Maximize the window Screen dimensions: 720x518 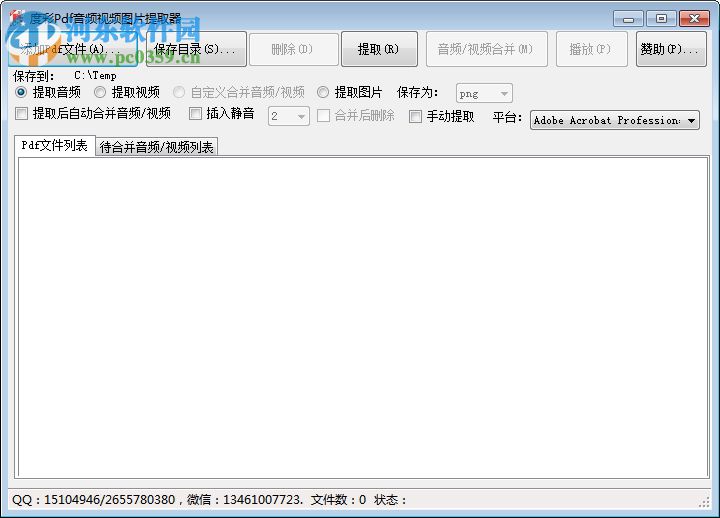661,19
